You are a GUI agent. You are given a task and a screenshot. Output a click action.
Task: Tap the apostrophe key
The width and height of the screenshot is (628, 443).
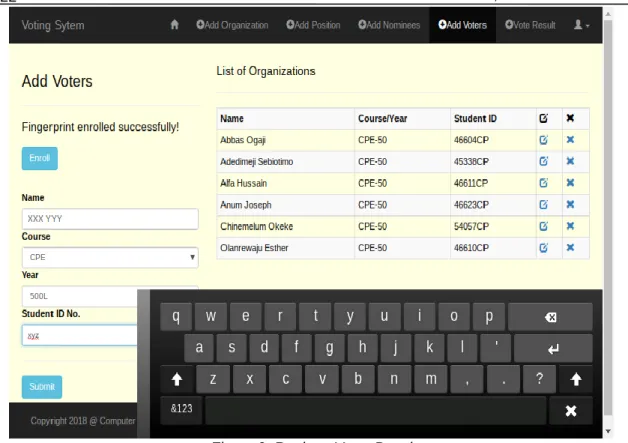pos(496,348)
